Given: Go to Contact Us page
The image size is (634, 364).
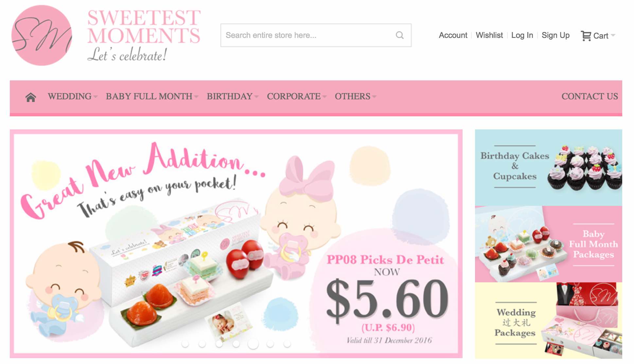Looking at the screenshot, I should click(590, 96).
